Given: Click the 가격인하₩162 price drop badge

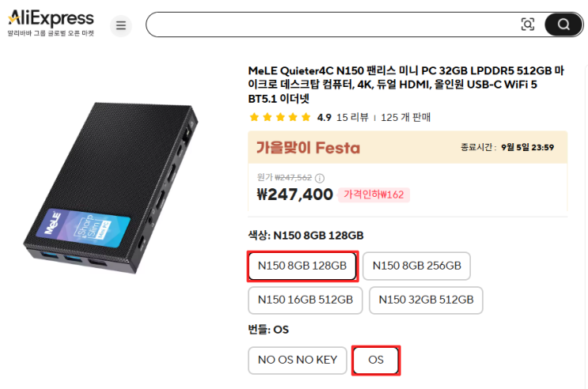Looking at the screenshot, I should 373,194.
